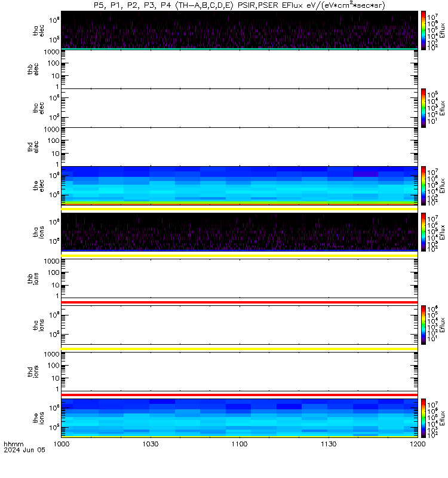Click inside the tha ions spectrogram panel

(240, 232)
